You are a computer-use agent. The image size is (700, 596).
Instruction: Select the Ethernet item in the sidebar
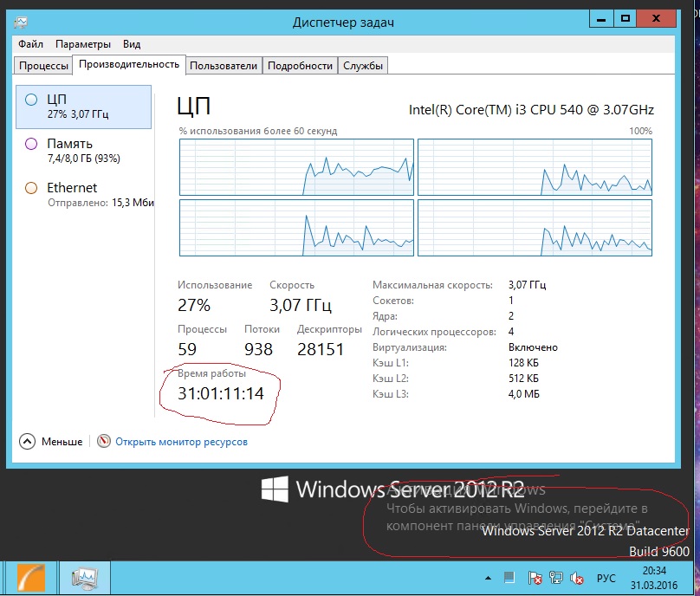[83, 194]
